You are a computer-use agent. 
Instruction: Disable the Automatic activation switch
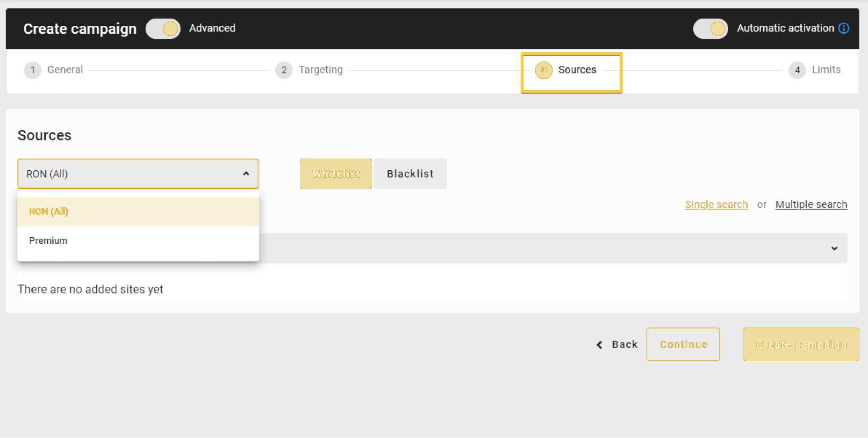710,29
